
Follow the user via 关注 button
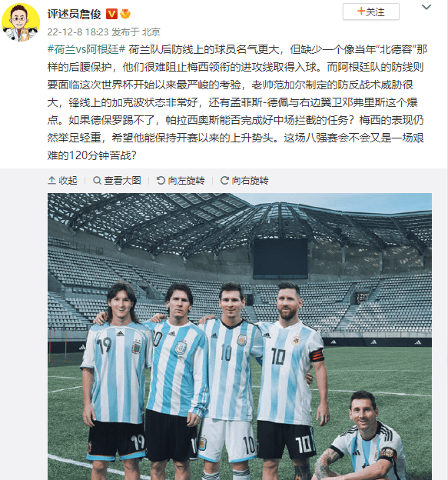371,12
